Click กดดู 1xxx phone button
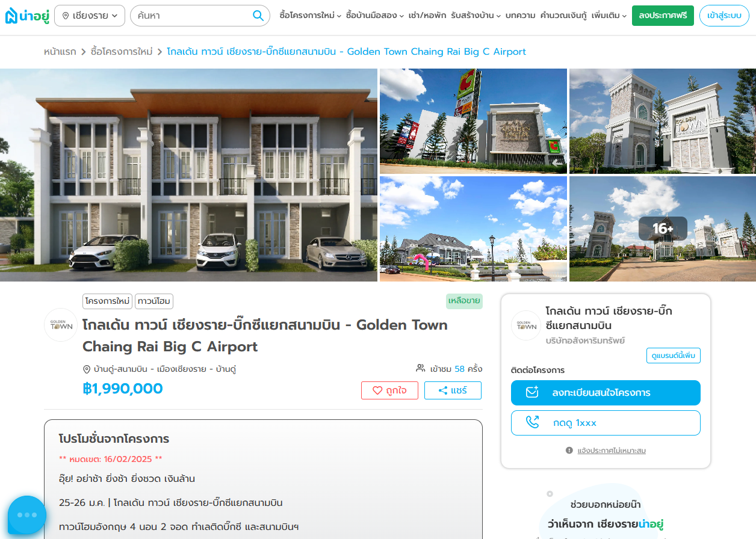This screenshot has width=756, height=539. click(606, 423)
